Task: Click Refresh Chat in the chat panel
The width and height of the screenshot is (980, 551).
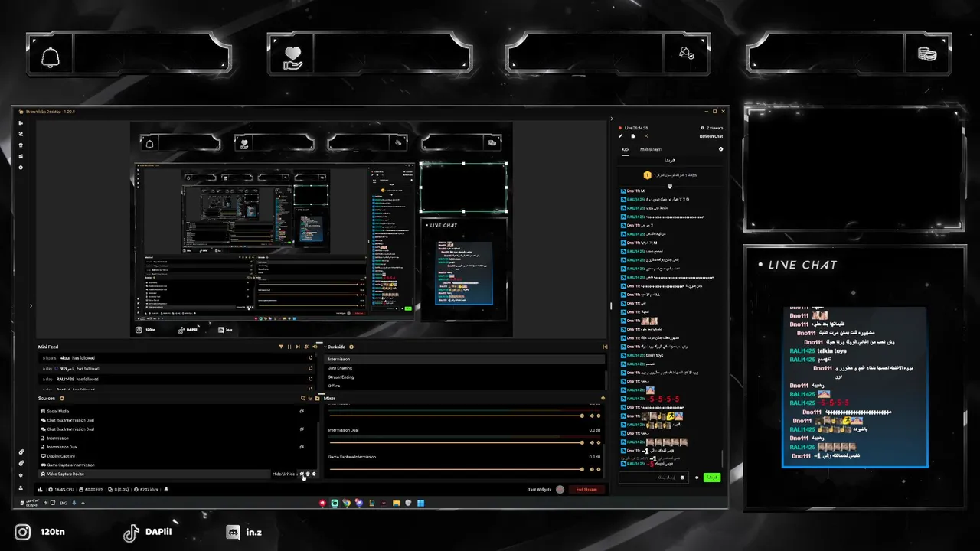Action: [x=711, y=136]
